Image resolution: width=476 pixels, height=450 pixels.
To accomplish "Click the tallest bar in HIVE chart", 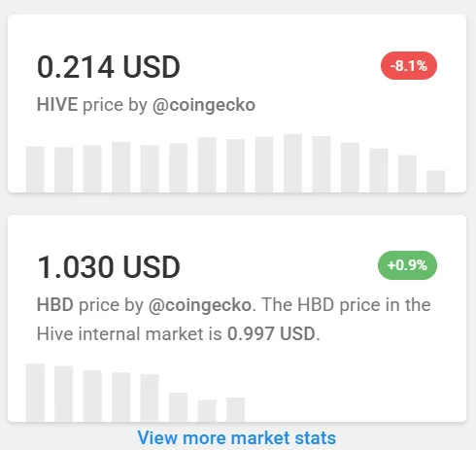I will [x=292, y=163].
